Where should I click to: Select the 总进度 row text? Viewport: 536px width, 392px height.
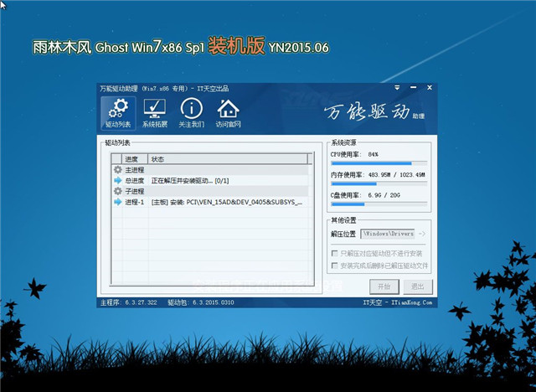point(135,180)
